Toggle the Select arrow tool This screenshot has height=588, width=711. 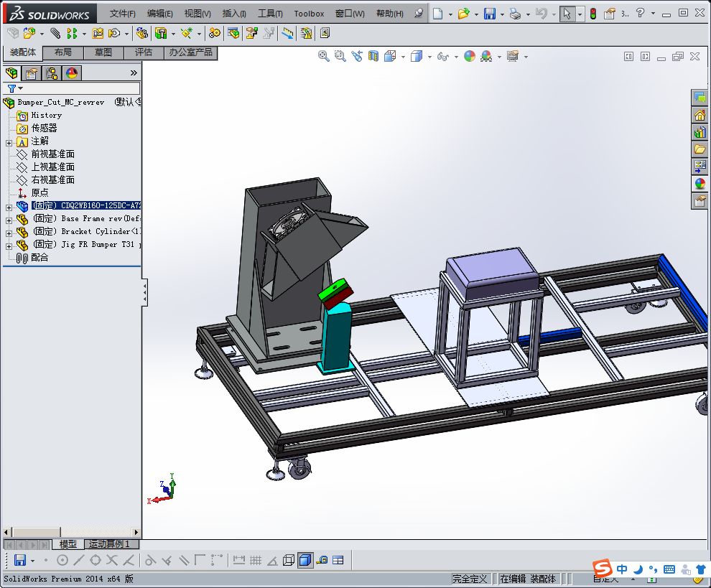[567, 14]
